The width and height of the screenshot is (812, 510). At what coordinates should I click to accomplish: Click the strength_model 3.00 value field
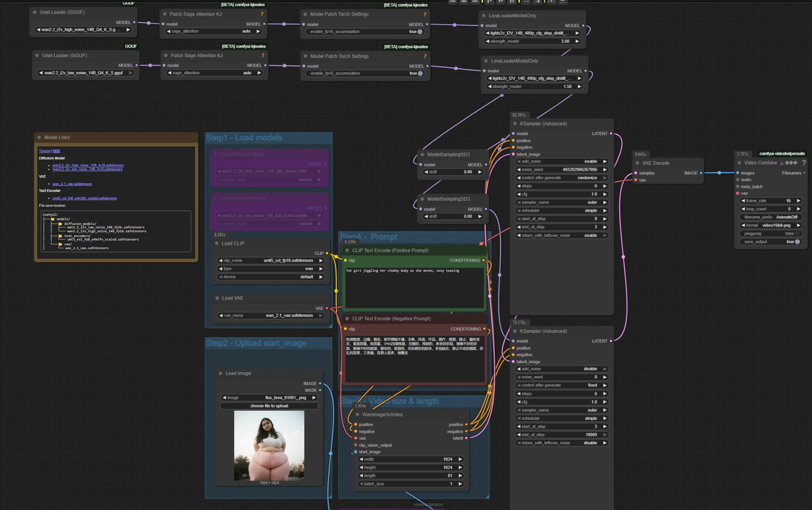[534, 42]
